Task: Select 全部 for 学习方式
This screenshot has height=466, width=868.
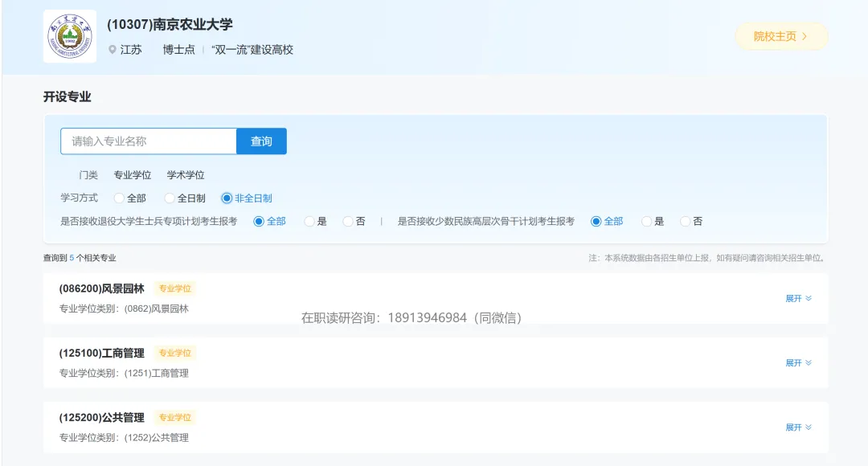Action: 130,198
